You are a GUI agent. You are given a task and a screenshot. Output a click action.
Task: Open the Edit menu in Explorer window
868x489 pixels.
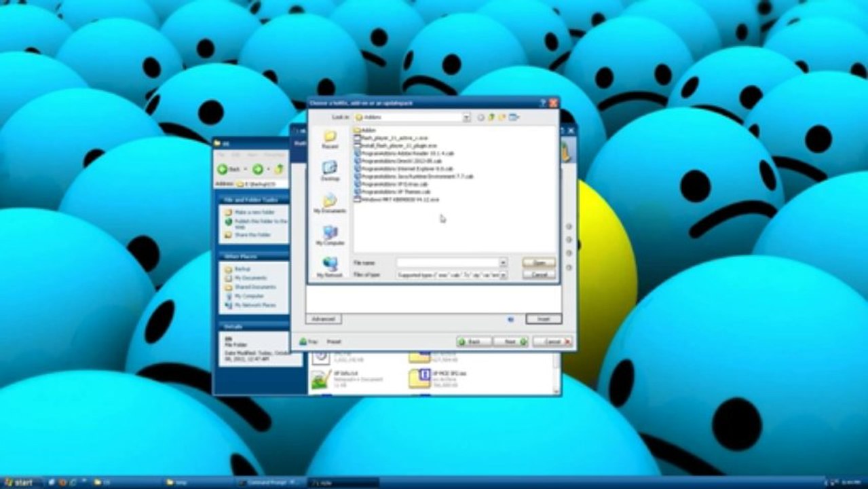coord(235,155)
